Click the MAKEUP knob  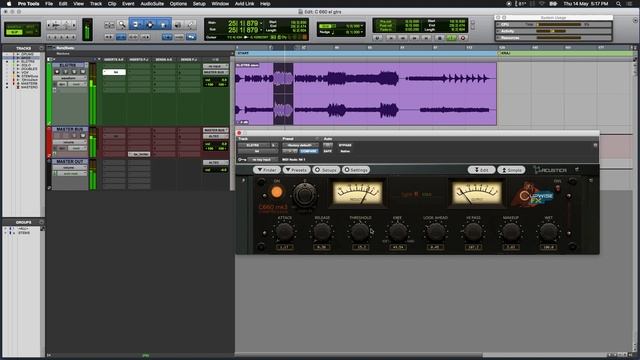(x=511, y=232)
